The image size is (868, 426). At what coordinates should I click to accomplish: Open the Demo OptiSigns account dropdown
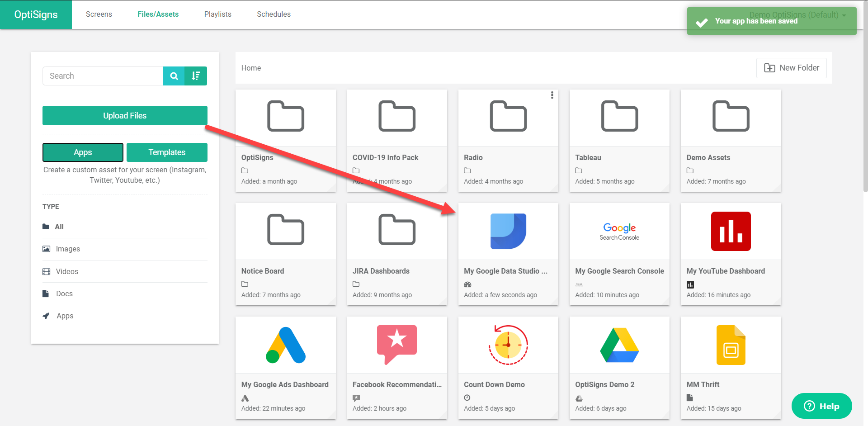pos(798,15)
